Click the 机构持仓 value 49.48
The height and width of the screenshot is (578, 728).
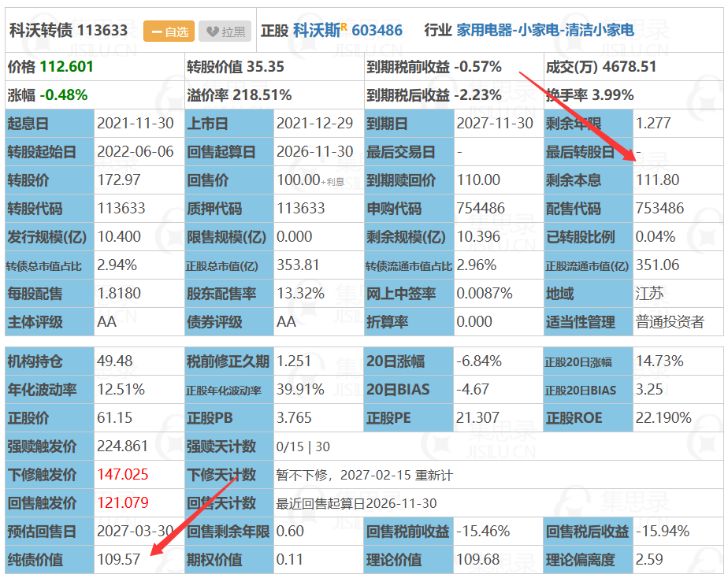pos(115,361)
